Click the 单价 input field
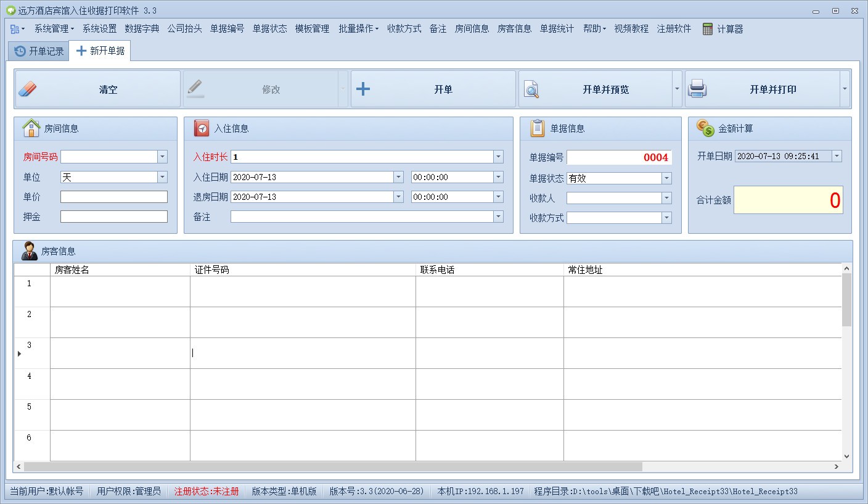The image size is (868, 504). [x=114, y=197]
